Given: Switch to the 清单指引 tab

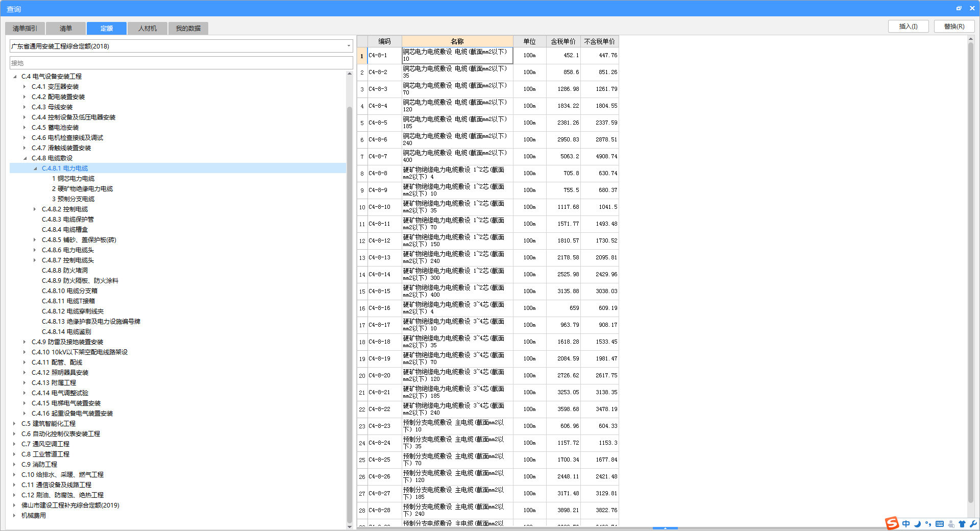Looking at the screenshot, I should 25,29.
